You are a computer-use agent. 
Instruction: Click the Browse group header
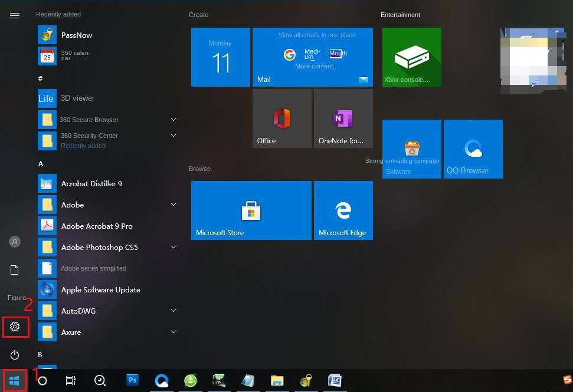[199, 169]
